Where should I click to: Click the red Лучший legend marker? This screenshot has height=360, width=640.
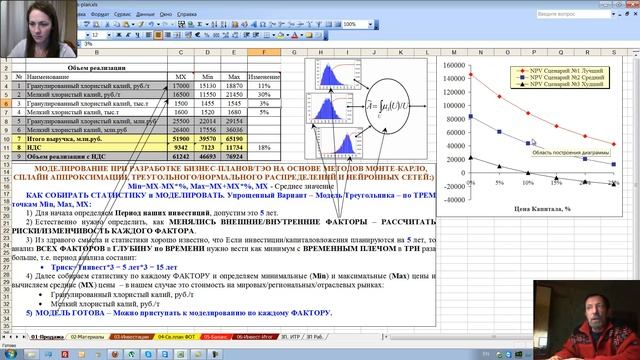[x=522, y=71]
